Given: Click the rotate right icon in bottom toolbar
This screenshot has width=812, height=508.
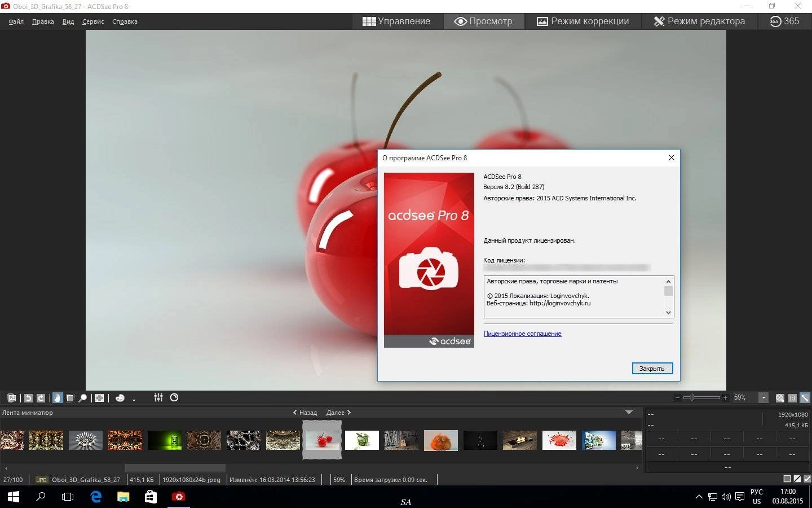Looking at the screenshot, I should (x=41, y=398).
